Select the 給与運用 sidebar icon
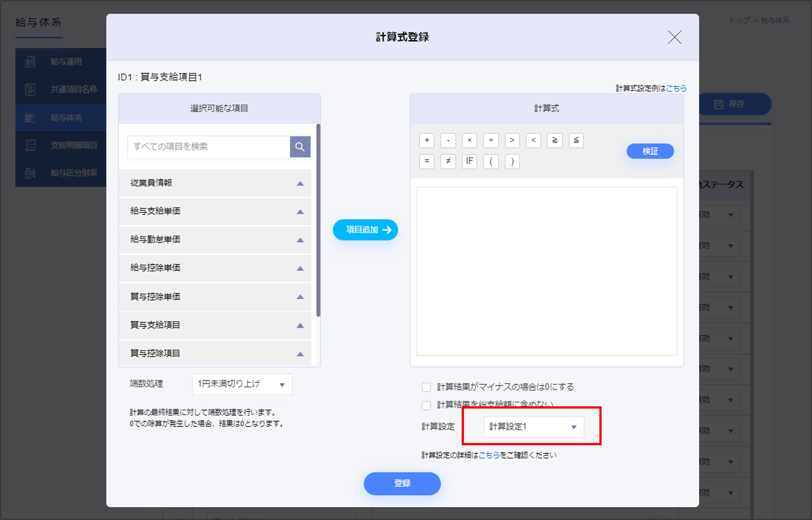Screen dimensions: 812x520 (30, 62)
